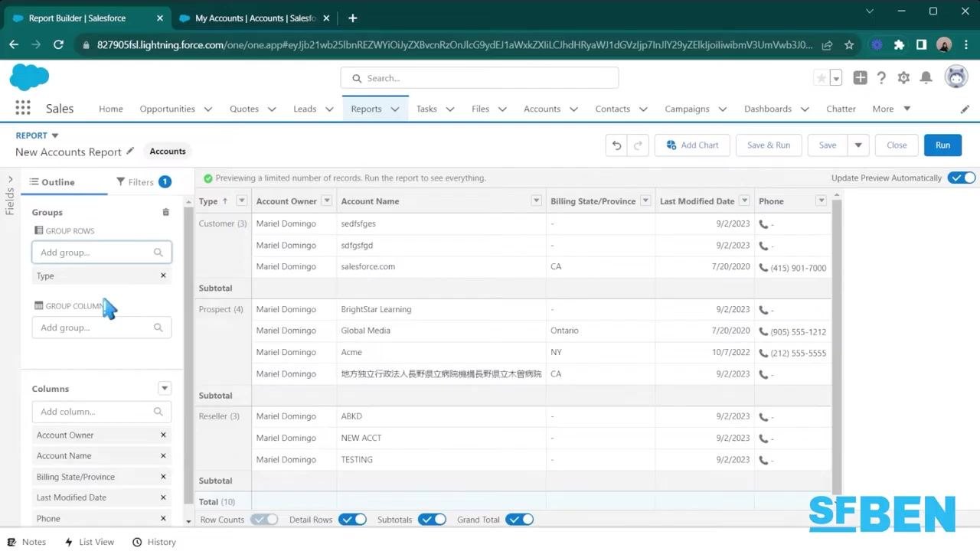Click the pencil icon to edit navigation

coord(965,109)
